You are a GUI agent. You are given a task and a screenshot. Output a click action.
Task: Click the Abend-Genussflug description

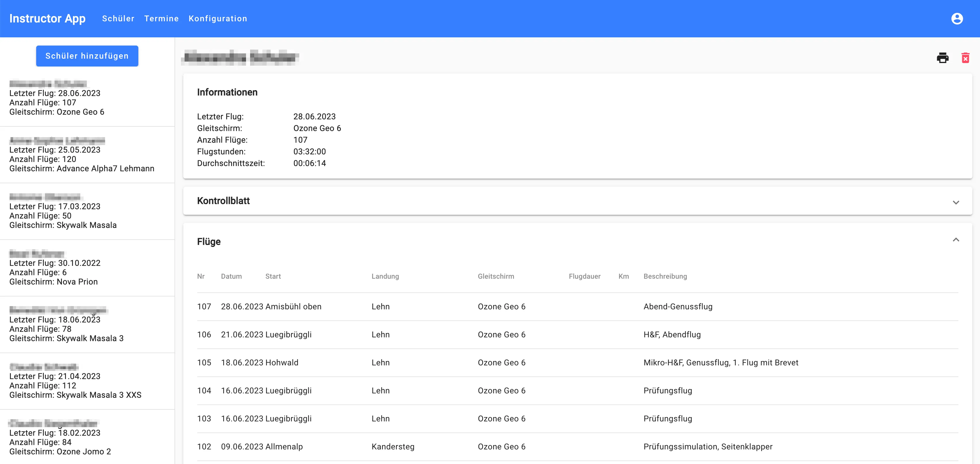678,306
